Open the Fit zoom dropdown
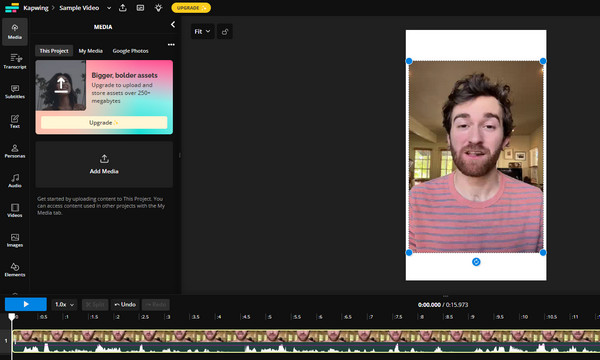 [x=202, y=32]
